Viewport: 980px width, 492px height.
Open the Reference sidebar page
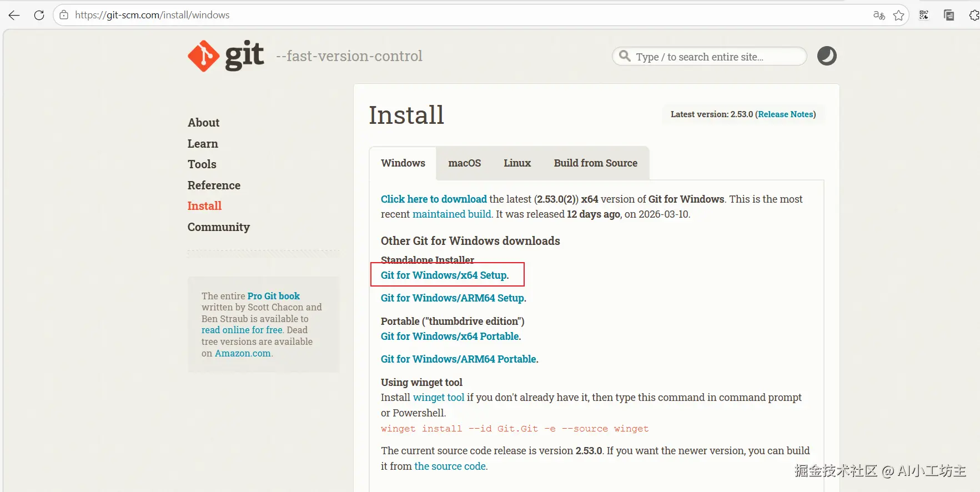pyautogui.click(x=214, y=185)
